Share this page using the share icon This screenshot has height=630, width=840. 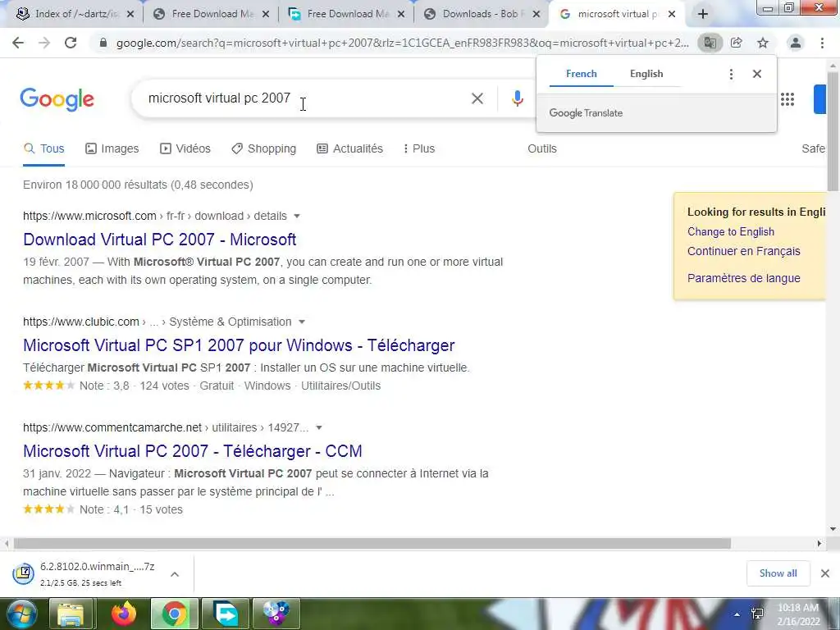tap(737, 43)
